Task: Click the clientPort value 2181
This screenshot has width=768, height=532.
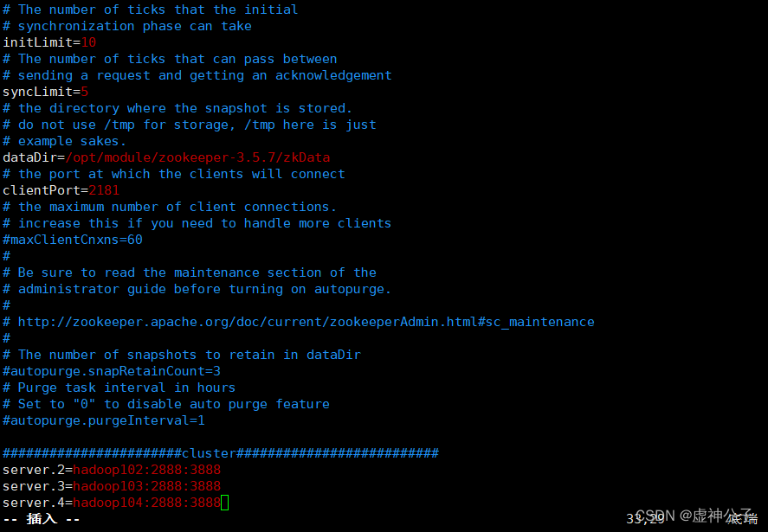Action: click(x=104, y=190)
